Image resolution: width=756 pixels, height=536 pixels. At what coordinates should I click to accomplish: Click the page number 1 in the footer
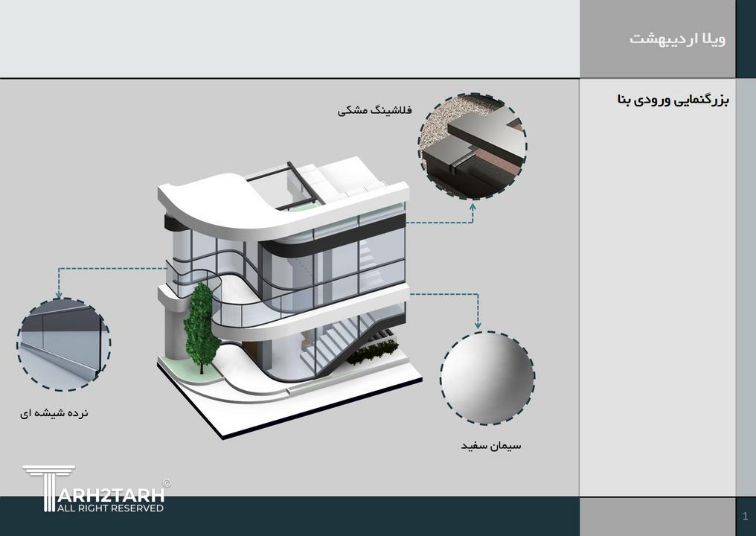[x=745, y=517]
